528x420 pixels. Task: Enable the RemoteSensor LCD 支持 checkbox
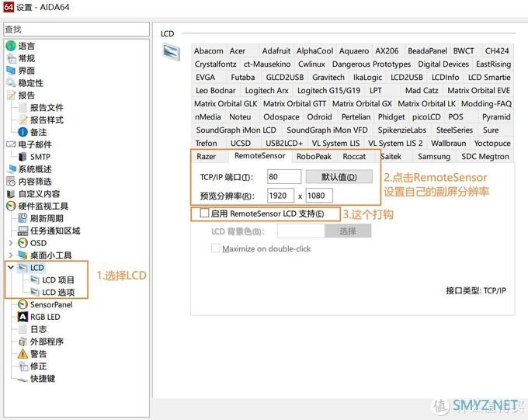[x=204, y=213]
